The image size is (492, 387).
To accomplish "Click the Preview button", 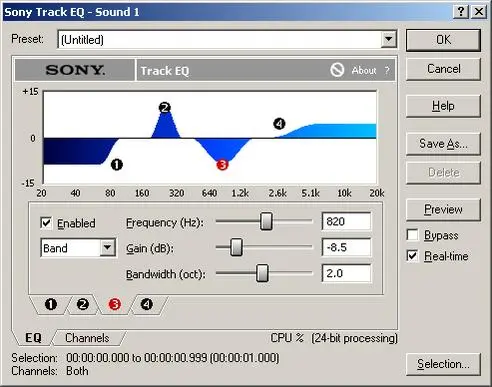I will click(x=443, y=210).
